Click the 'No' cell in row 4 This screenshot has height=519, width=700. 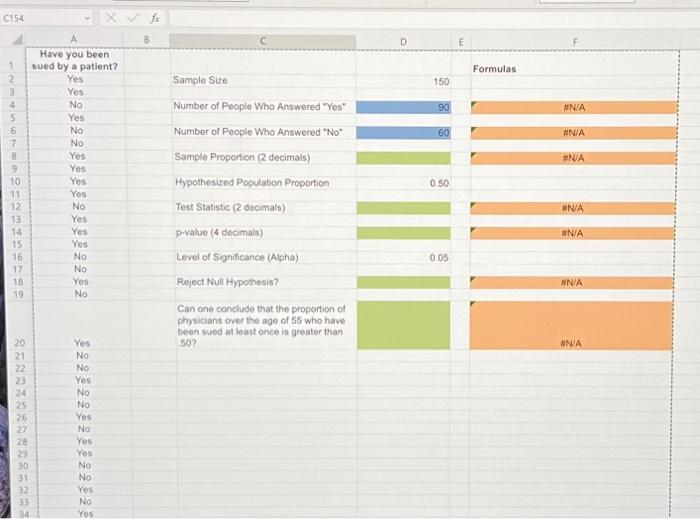(76, 104)
